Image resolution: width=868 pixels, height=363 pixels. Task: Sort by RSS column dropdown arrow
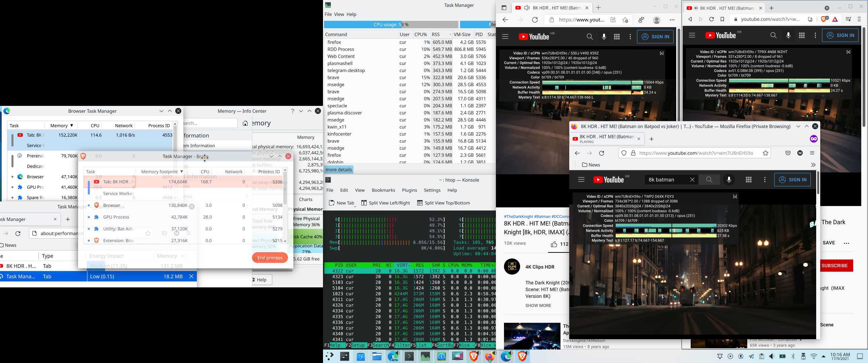tap(450, 34)
